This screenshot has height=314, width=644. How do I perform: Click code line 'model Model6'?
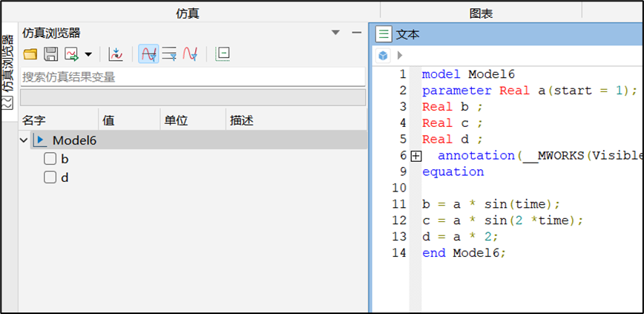coord(468,74)
